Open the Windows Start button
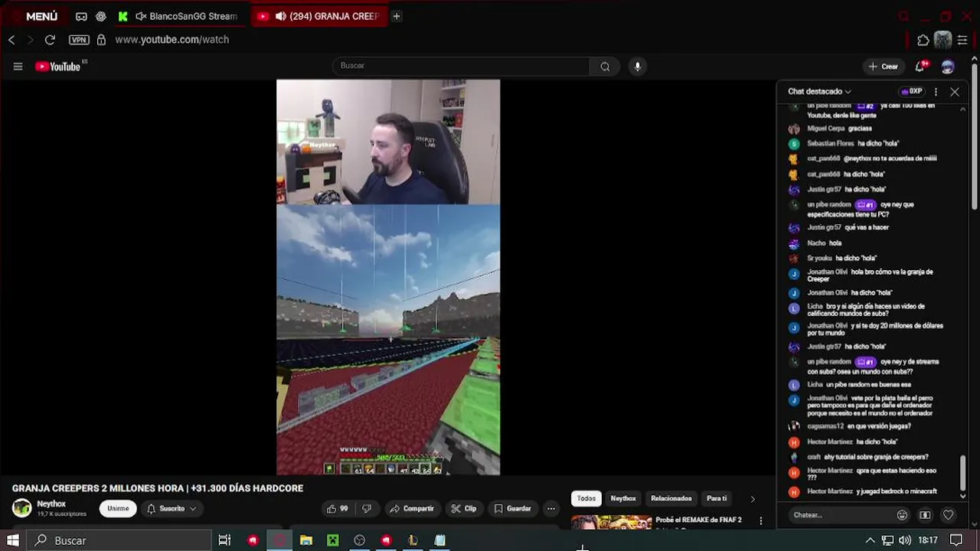The height and width of the screenshot is (551, 980). pos(13,540)
